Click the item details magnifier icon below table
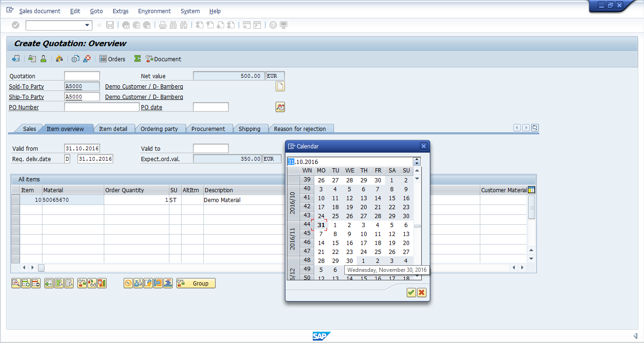644x343 pixels. [16, 283]
